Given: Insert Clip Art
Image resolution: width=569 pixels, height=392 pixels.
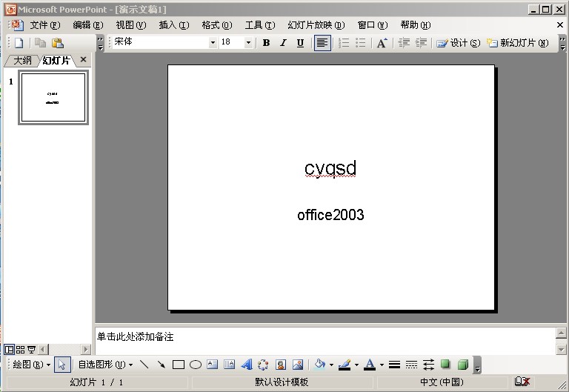Looking at the screenshot, I should 281,365.
